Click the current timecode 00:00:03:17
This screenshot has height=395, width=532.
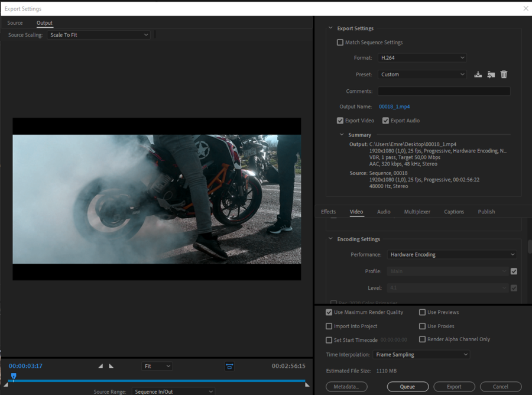coord(25,366)
